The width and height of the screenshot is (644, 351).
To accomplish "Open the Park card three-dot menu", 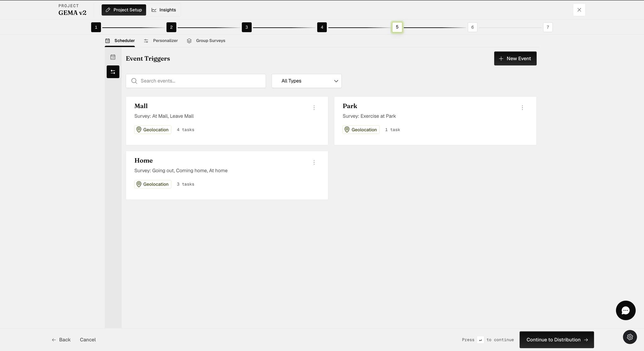I will [x=522, y=108].
